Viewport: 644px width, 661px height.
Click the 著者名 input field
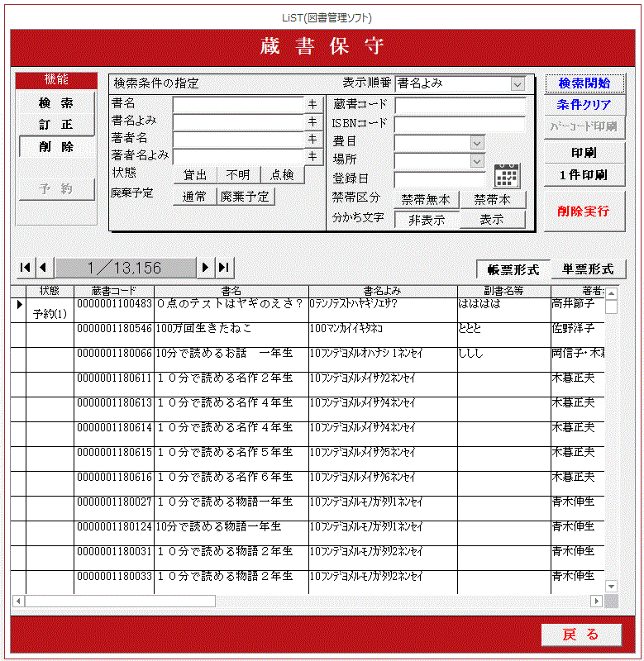[x=238, y=139]
